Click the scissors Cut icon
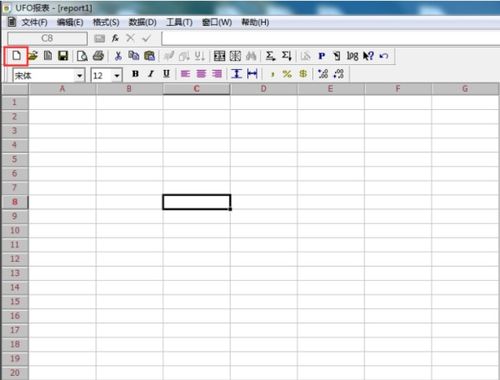Image resolution: width=500 pixels, height=380 pixels. coord(118,56)
